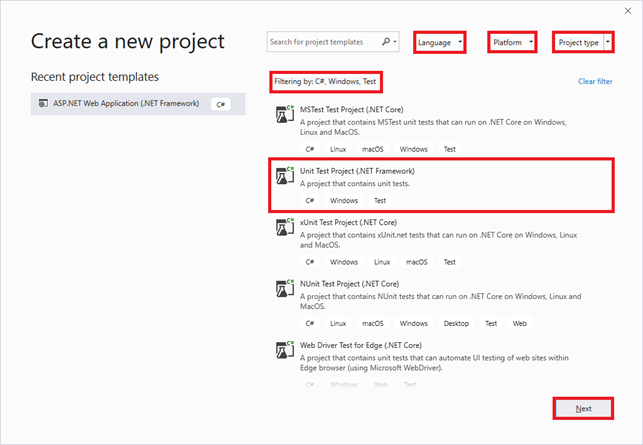Click the Filtering by: C#, Windows, Test text

(325, 81)
